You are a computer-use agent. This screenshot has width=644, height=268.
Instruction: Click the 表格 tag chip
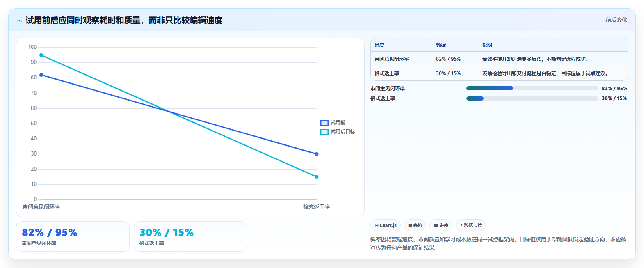point(415,225)
